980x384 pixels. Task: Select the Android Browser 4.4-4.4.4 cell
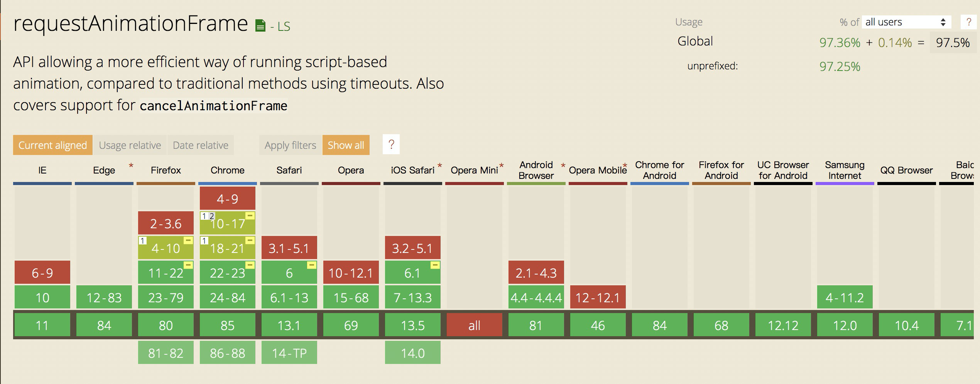536,297
